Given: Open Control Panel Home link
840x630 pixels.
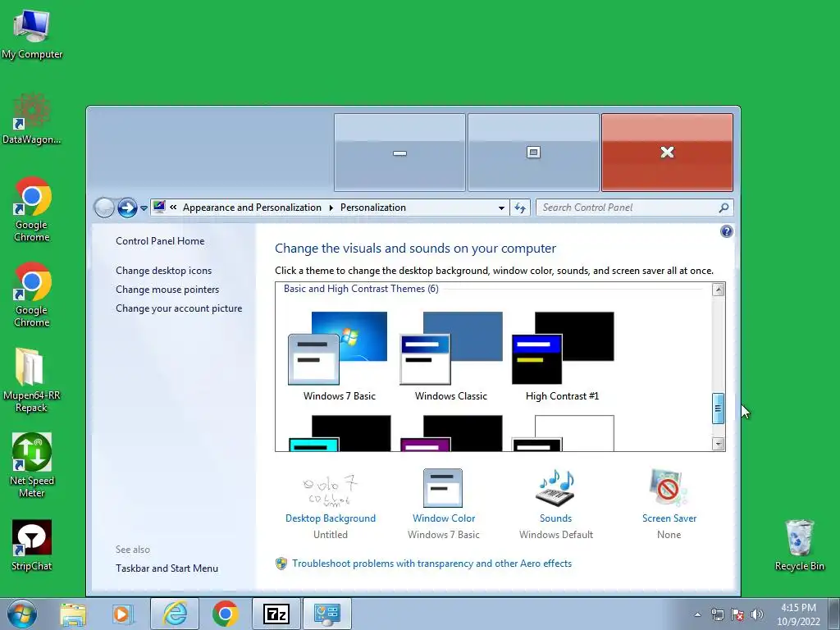Looking at the screenshot, I should click(x=160, y=241).
